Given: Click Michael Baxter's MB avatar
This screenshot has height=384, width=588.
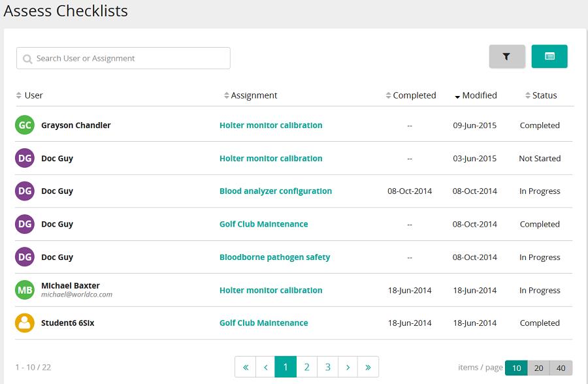Looking at the screenshot, I should point(25,290).
